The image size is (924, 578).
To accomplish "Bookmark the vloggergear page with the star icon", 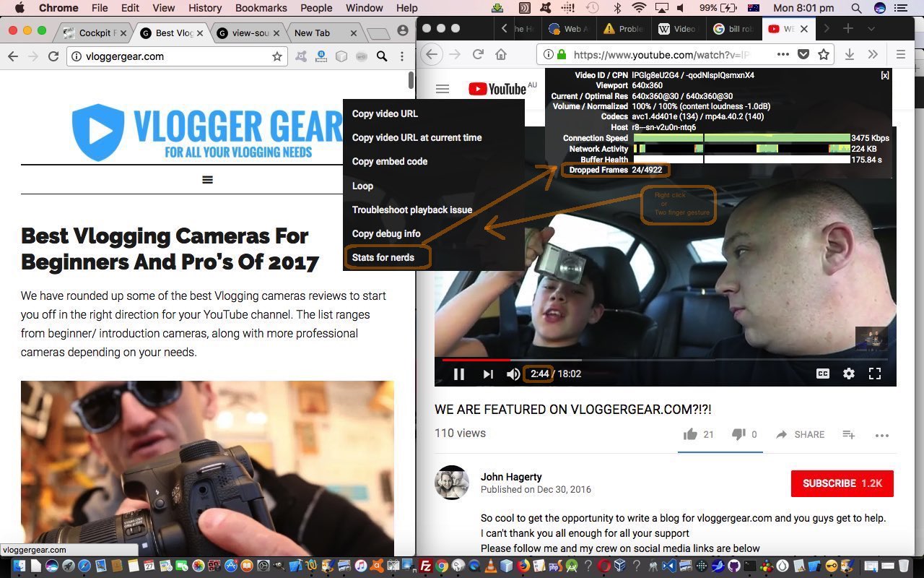I will pyautogui.click(x=277, y=56).
